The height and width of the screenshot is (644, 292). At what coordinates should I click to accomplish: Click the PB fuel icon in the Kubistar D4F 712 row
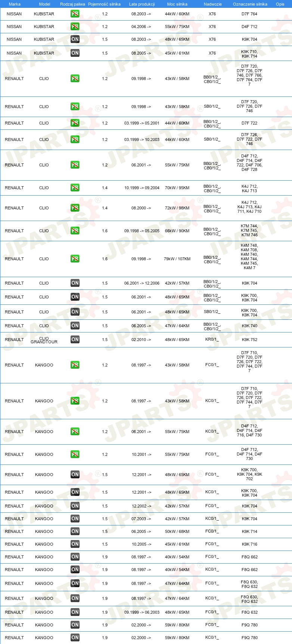tap(75, 27)
